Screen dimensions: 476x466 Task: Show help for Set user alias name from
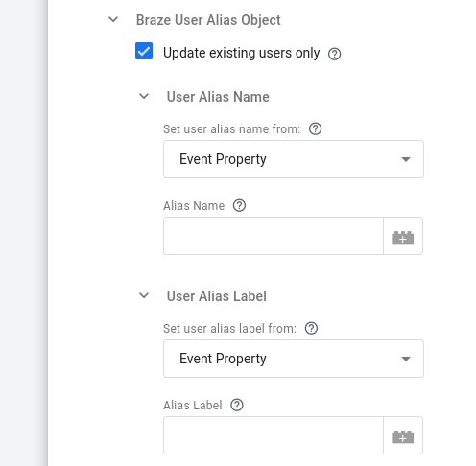tap(315, 128)
